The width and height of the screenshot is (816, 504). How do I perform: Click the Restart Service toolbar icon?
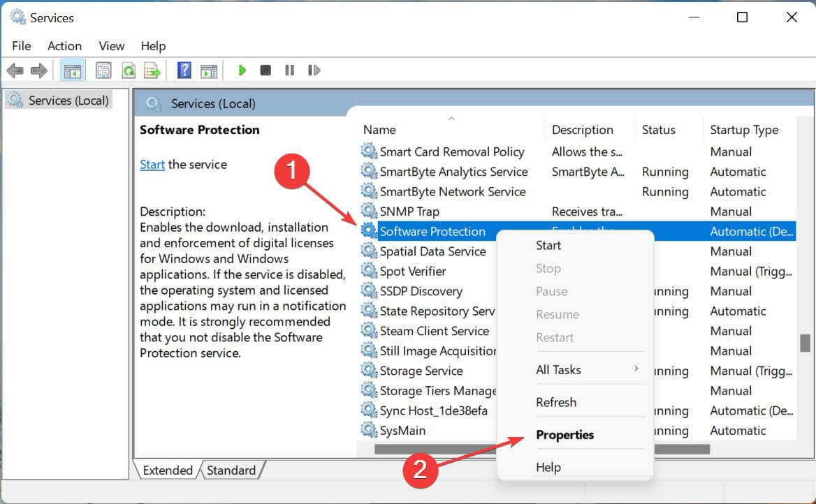(x=314, y=71)
